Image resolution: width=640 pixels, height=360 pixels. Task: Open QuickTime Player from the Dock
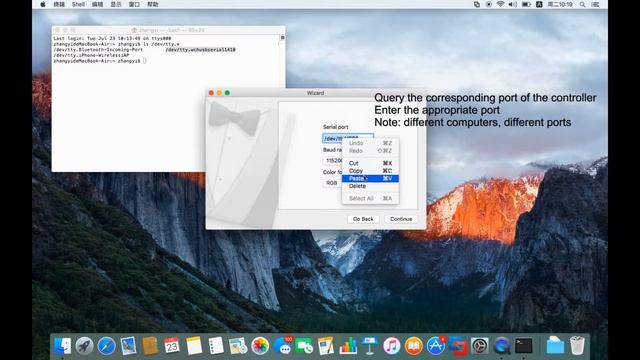(502, 346)
